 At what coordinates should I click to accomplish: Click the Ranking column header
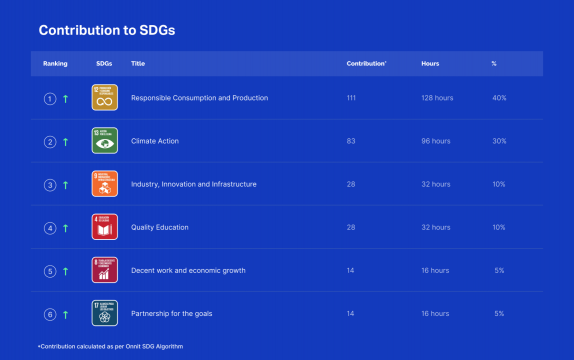coord(55,64)
